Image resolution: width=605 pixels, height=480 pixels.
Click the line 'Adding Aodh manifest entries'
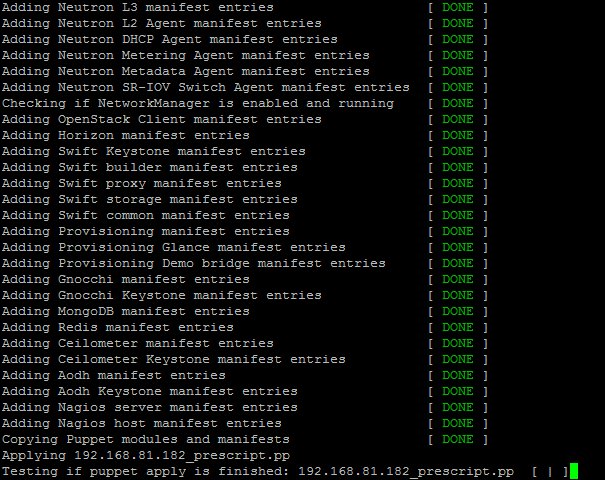pos(114,376)
